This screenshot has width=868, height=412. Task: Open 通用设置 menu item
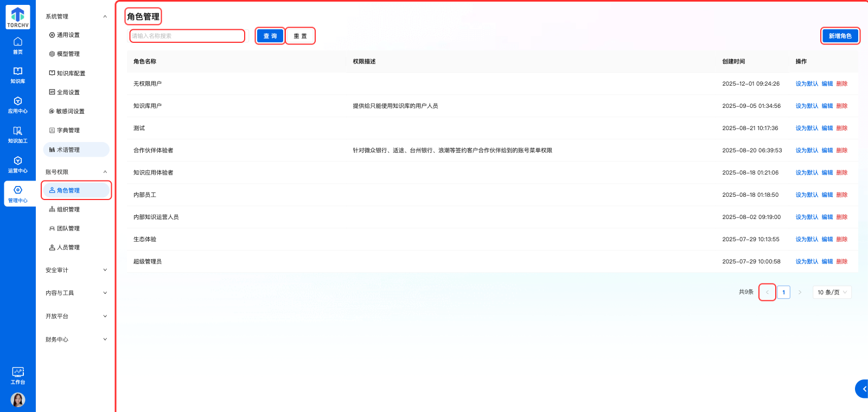(76, 35)
